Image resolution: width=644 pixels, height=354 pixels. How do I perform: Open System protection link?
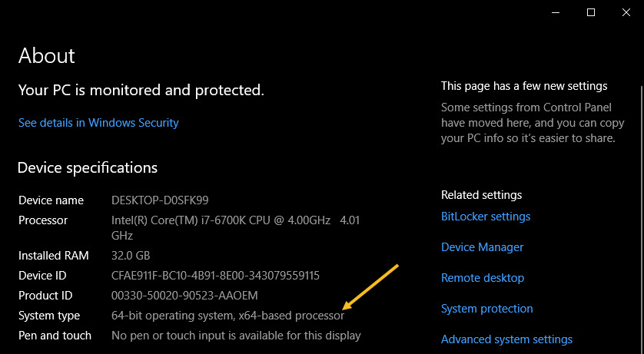pyautogui.click(x=486, y=309)
